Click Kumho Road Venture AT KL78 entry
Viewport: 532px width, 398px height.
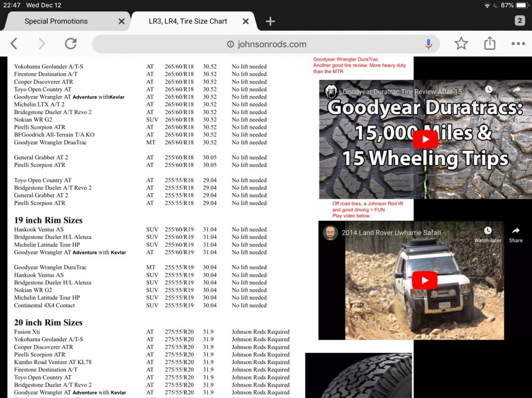52,362
